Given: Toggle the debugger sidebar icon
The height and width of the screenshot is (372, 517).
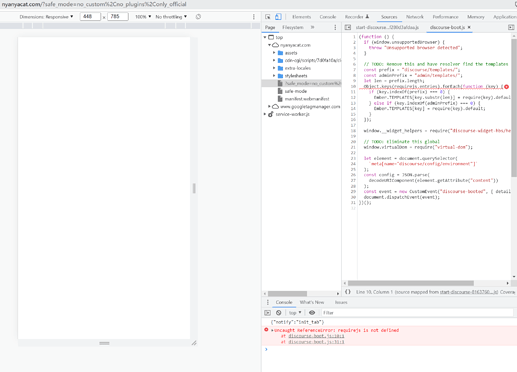Looking at the screenshot, I should coord(511,27).
